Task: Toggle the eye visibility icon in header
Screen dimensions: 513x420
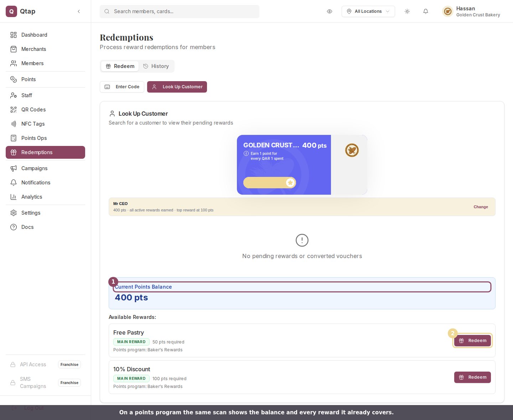Action: click(x=330, y=11)
